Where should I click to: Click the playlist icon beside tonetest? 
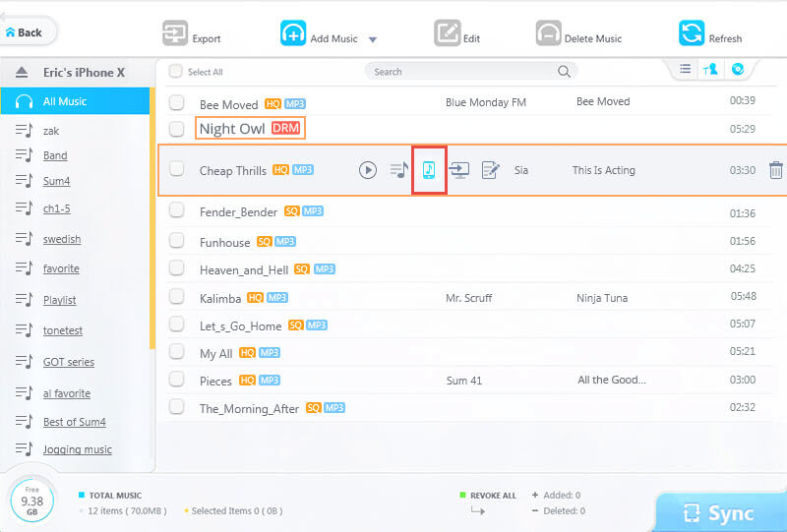coord(24,330)
